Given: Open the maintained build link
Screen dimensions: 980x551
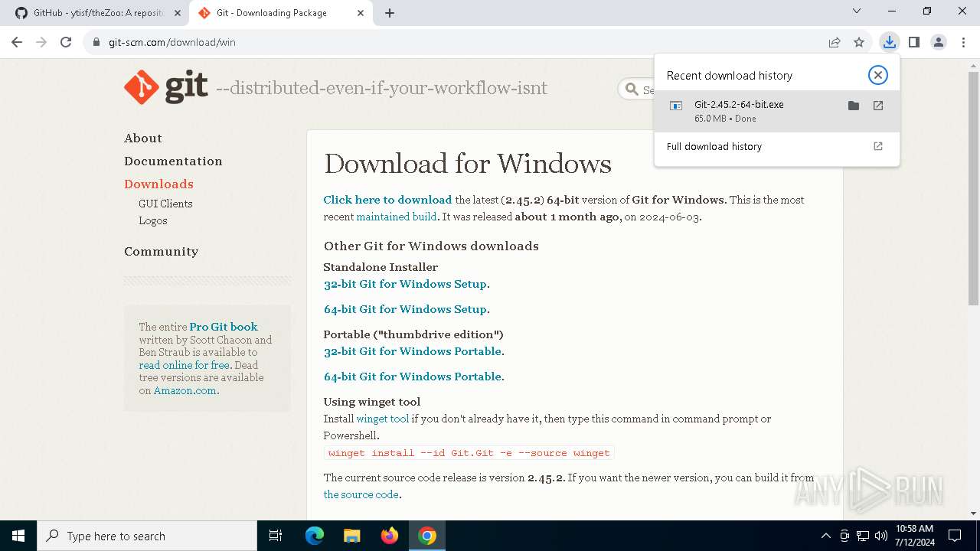Looking at the screenshot, I should coord(396,217).
